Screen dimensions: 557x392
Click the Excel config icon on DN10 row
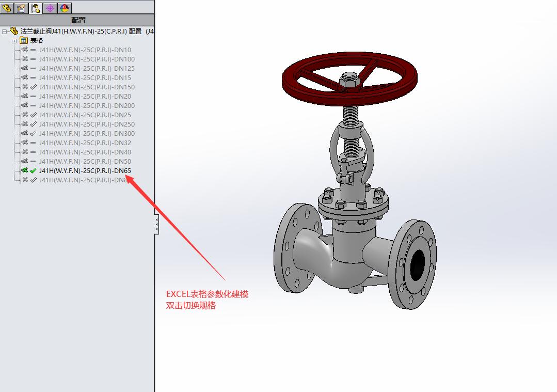coord(24,50)
